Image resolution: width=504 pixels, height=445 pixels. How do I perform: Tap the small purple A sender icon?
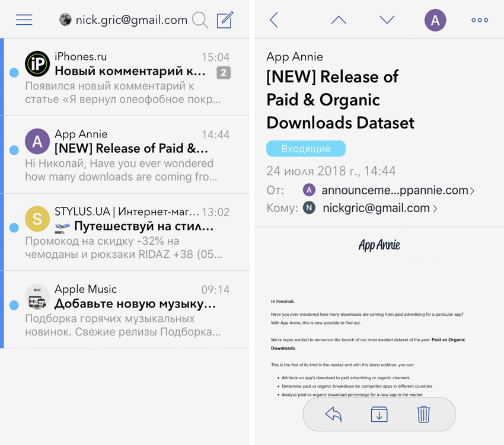(309, 190)
